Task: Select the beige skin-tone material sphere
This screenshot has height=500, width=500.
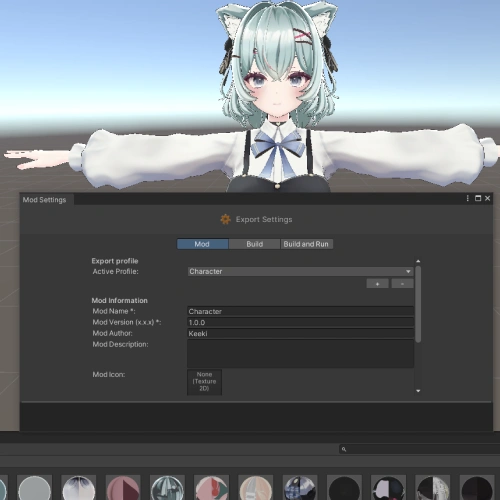Action: tap(256, 488)
